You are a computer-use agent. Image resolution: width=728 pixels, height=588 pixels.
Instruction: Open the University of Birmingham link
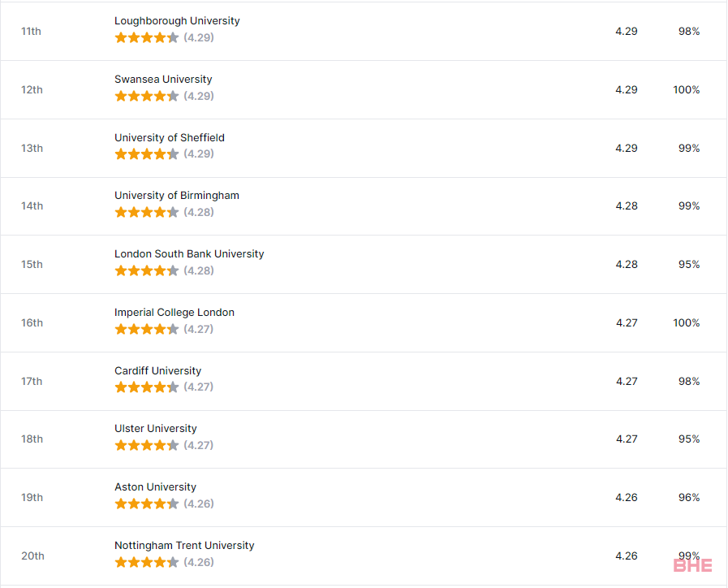pos(177,196)
